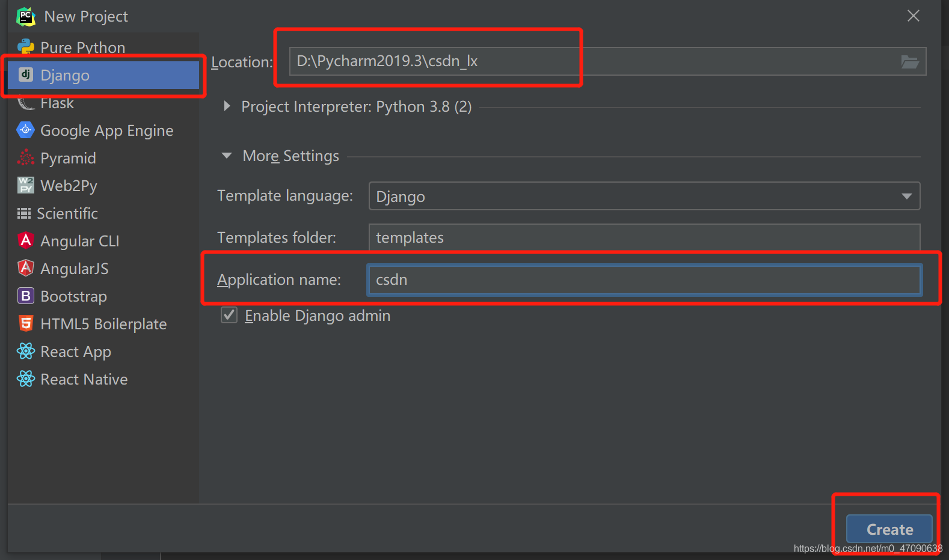
Task: Pick React Native project type
Action: pyautogui.click(x=103, y=379)
